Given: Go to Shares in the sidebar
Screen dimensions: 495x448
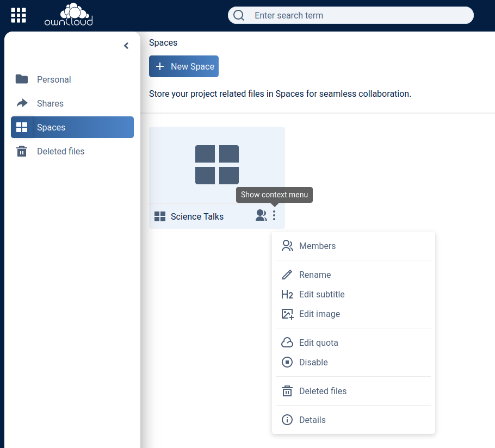Looking at the screenshot, I should pyautogui.click(x=50, y=103).
